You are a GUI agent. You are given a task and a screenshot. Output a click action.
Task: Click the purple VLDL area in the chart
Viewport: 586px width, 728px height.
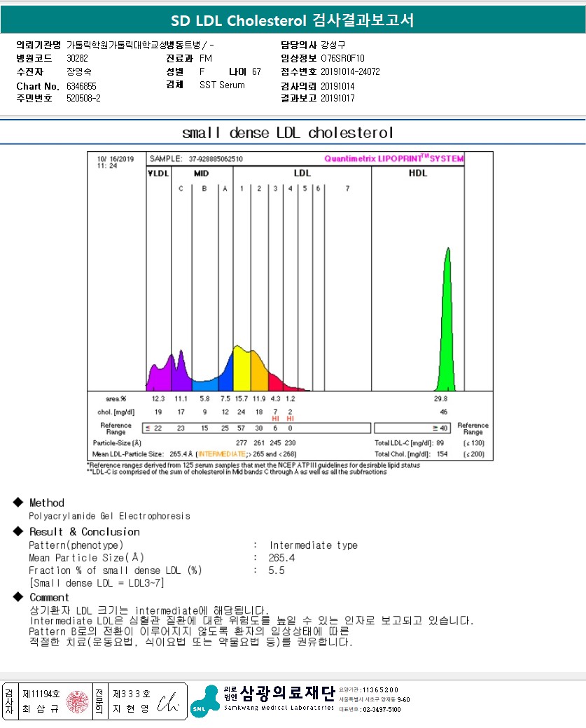click(x=158, y=374)
